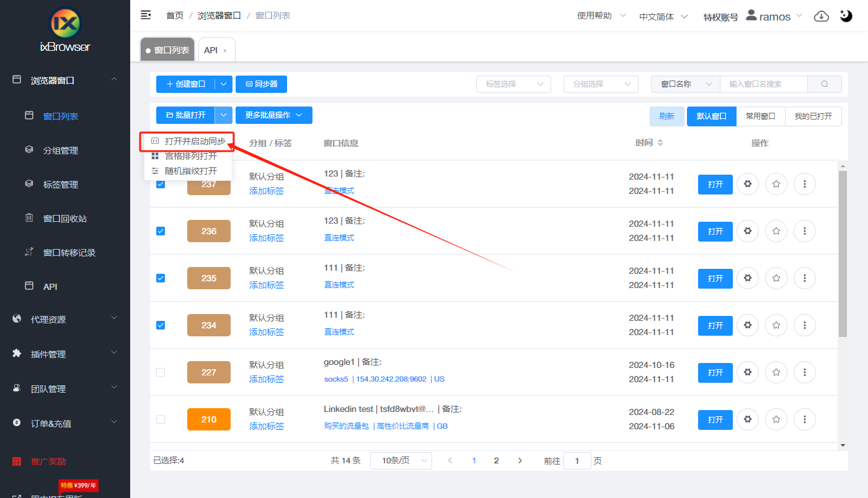Star window 237 as favorite

[776, 184]
